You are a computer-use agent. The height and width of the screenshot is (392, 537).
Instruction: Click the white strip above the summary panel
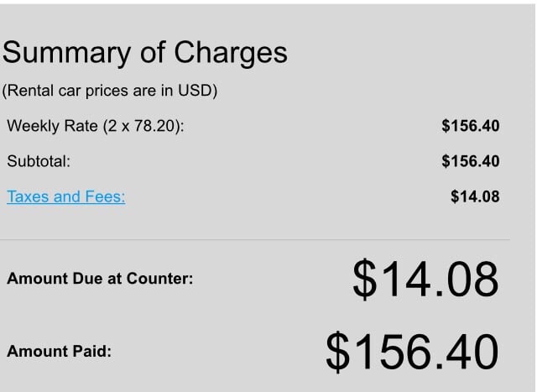point(268,2)
